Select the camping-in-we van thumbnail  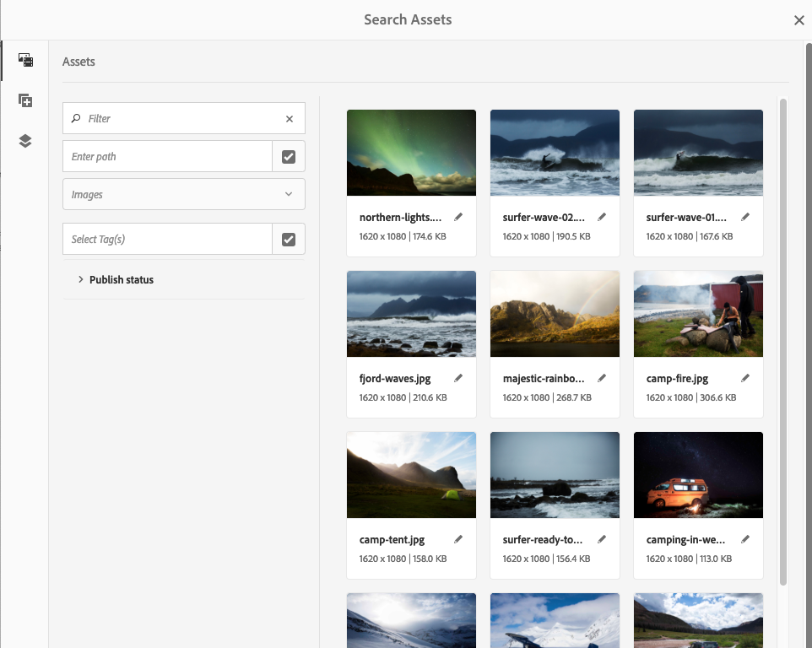tap(698, 475)
